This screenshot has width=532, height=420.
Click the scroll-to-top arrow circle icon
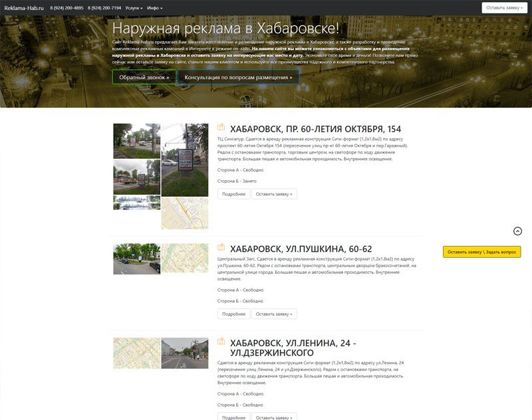[517, 231]
